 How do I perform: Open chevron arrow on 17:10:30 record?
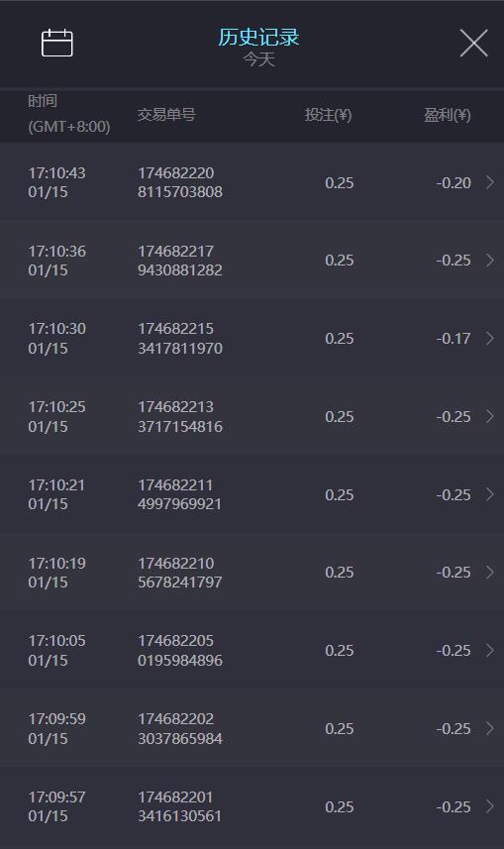pos(489,339)
